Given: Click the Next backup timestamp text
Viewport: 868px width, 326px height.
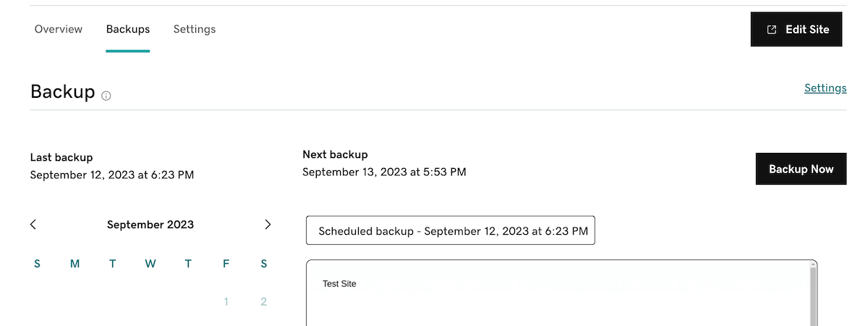Looking at the screenshot, I should [384, 172].
